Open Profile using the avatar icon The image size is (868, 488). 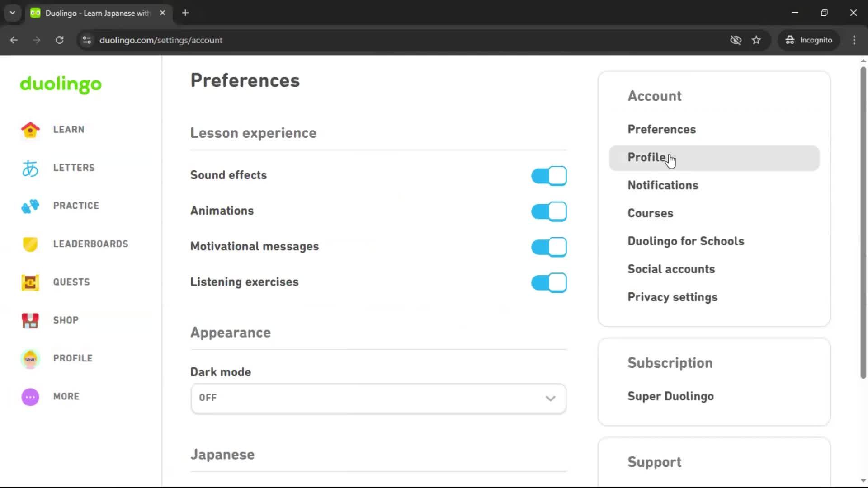tap(29, 358)
